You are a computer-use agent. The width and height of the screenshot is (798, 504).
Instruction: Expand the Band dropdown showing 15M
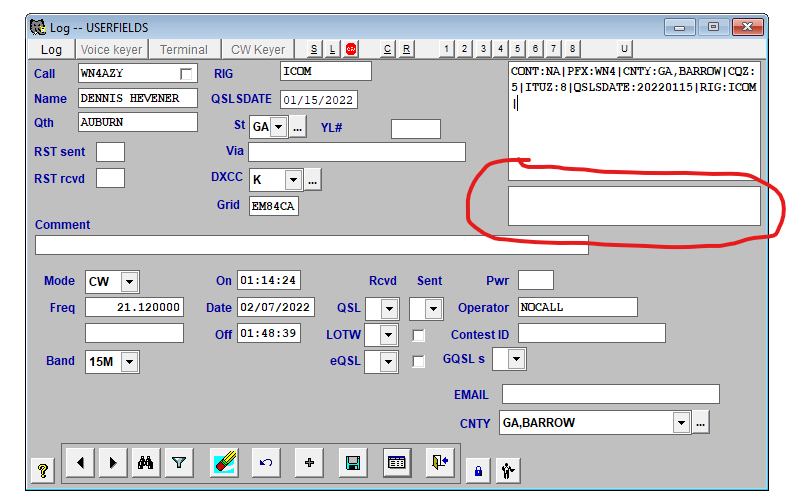point(129,361)
